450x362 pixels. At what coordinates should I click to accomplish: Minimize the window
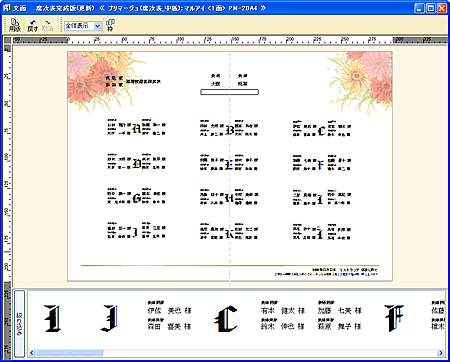click(x=420, y=8)
